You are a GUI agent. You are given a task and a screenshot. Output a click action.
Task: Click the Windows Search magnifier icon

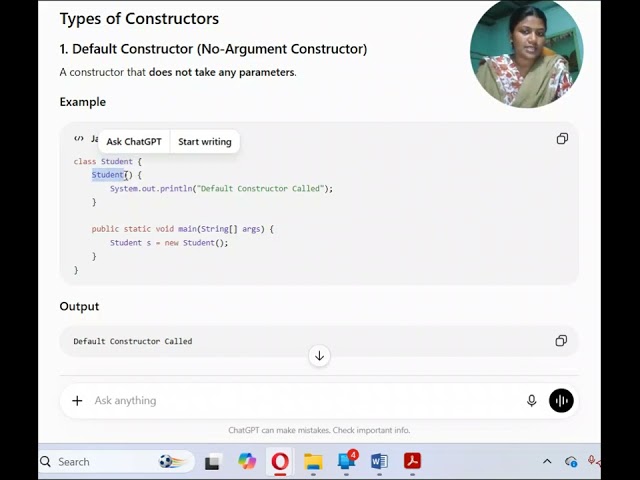click(45, 462)
